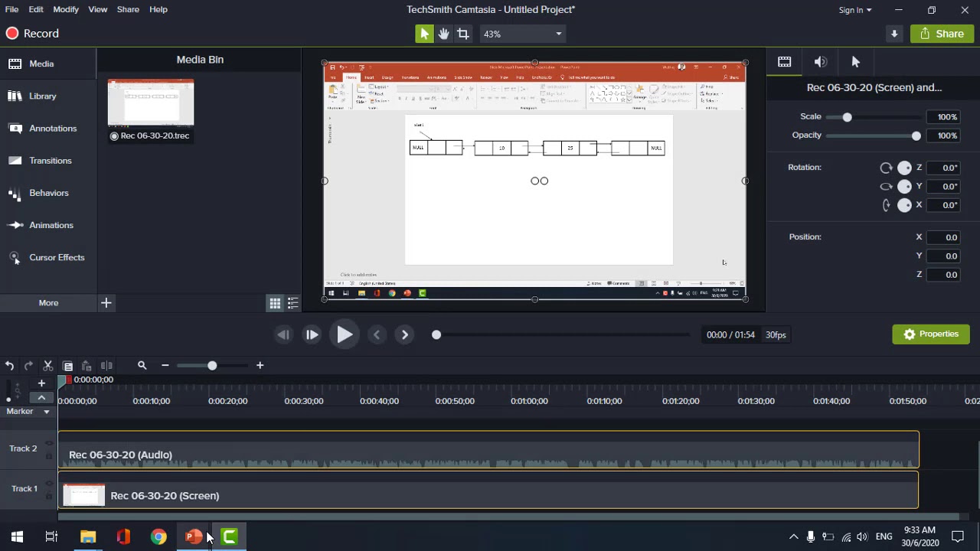This screenshot has height=551, width=980.
Task: Paste media in the timeline toolbar
Action: pyautogui.click(x=87, y=366)
